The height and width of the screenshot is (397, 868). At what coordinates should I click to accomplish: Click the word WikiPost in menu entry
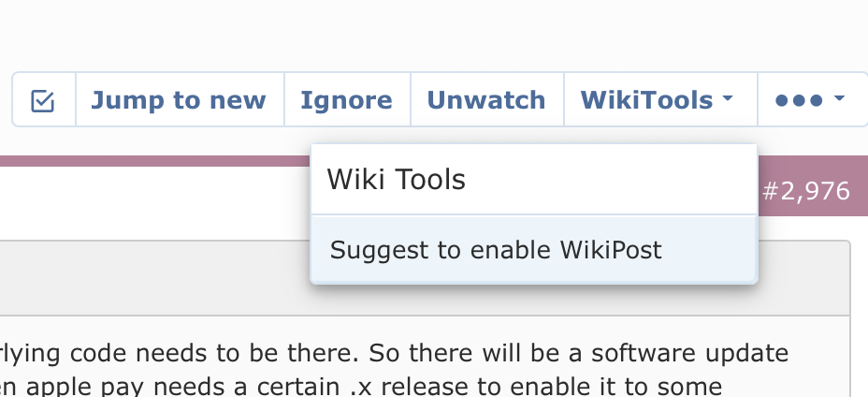click(611, 249)
